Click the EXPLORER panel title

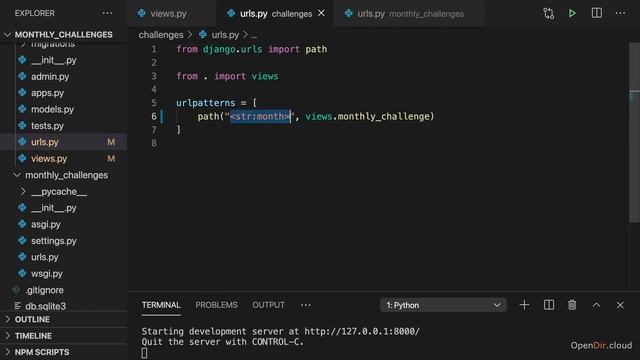pos(35,13)
